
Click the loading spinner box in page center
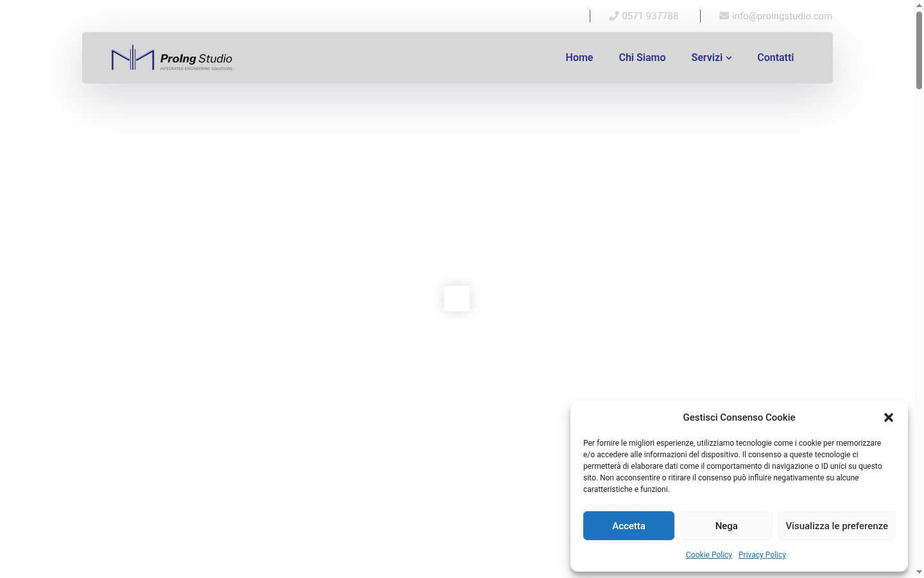[457, 299]
